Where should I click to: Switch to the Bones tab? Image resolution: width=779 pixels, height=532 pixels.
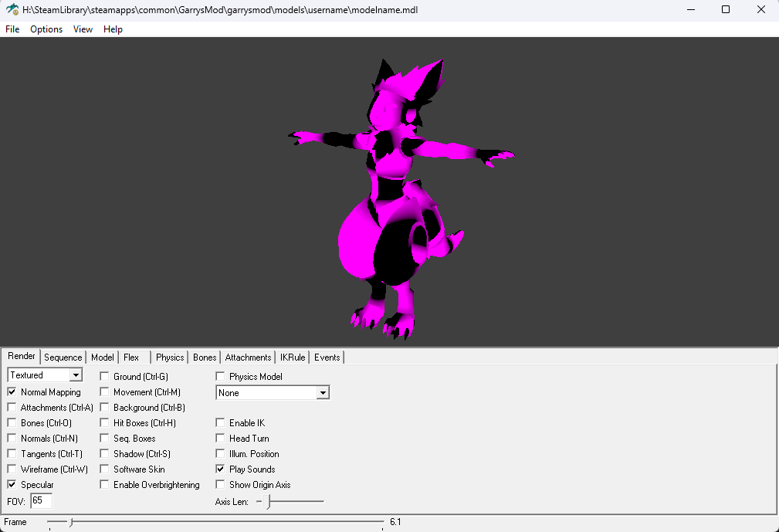click(205, 357)
